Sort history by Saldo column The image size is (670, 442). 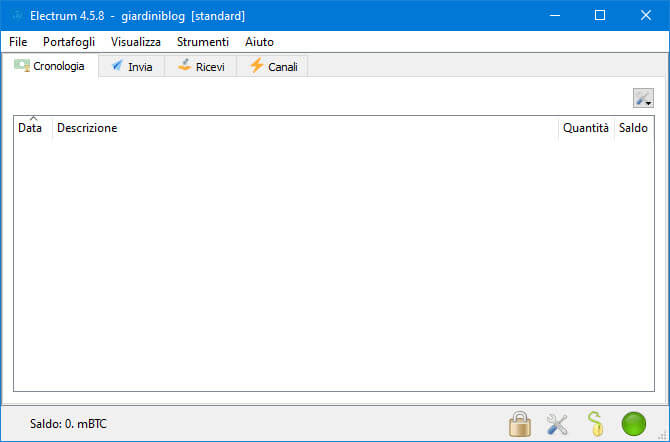tap(634, 128)
